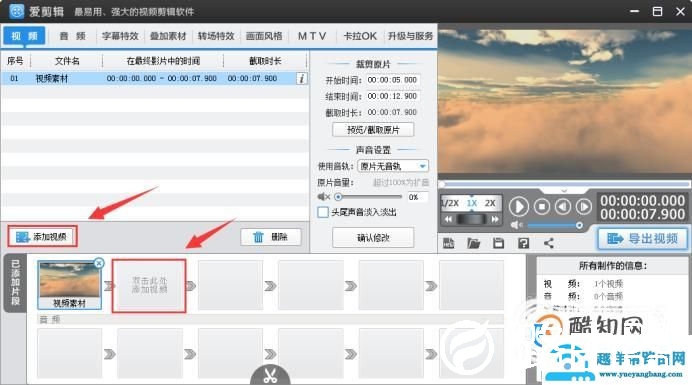
Task: Click the 结束时间 field
Action: (x=392, y=96)
